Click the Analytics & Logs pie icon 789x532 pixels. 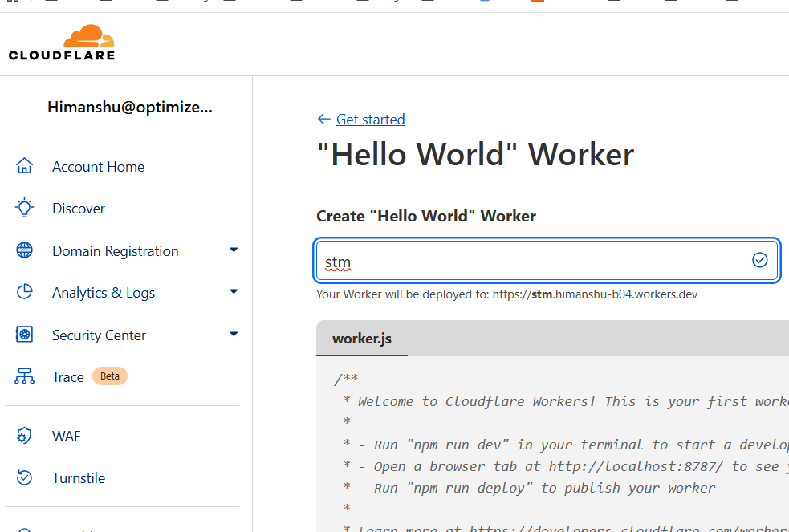[x=24, y=291]
